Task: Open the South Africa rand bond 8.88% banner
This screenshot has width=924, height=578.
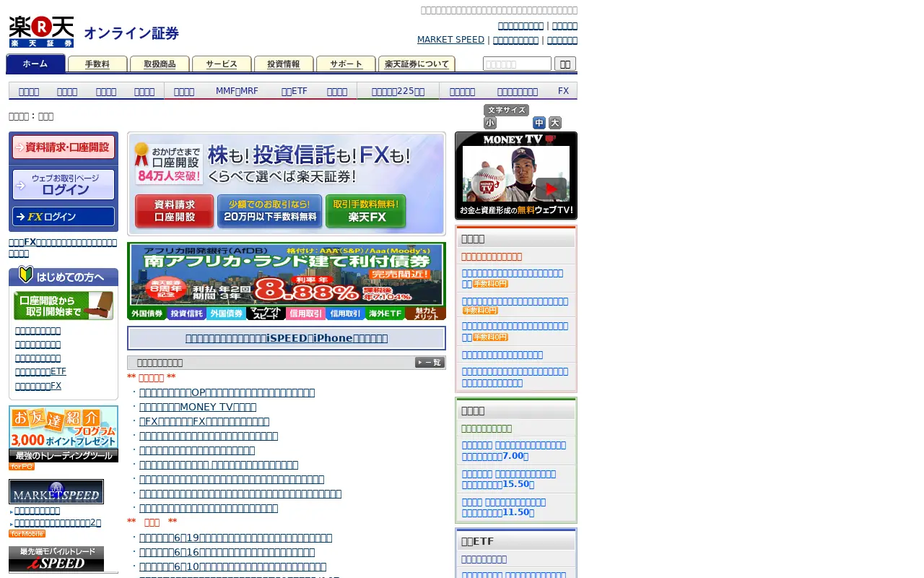Action: [x=287, y=275]
